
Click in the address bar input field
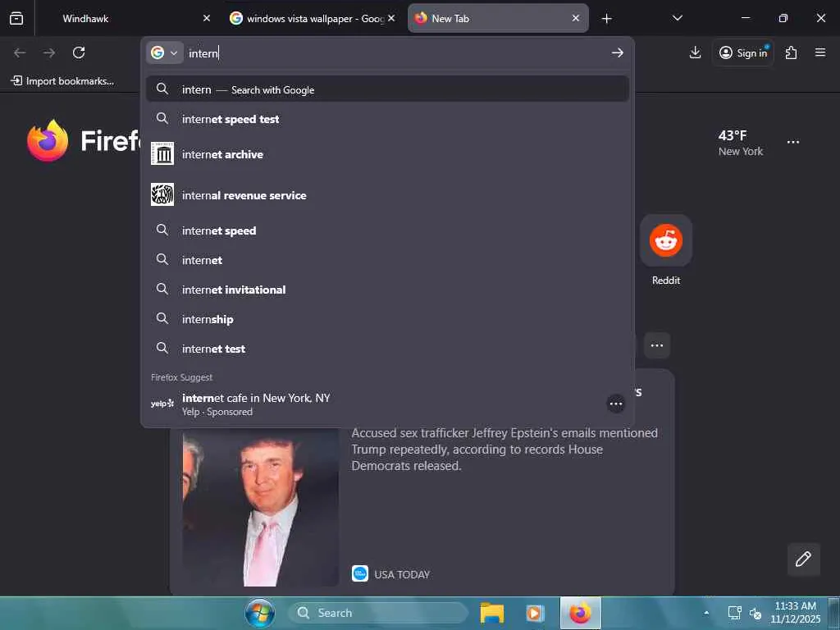click(x=396, y=53)
